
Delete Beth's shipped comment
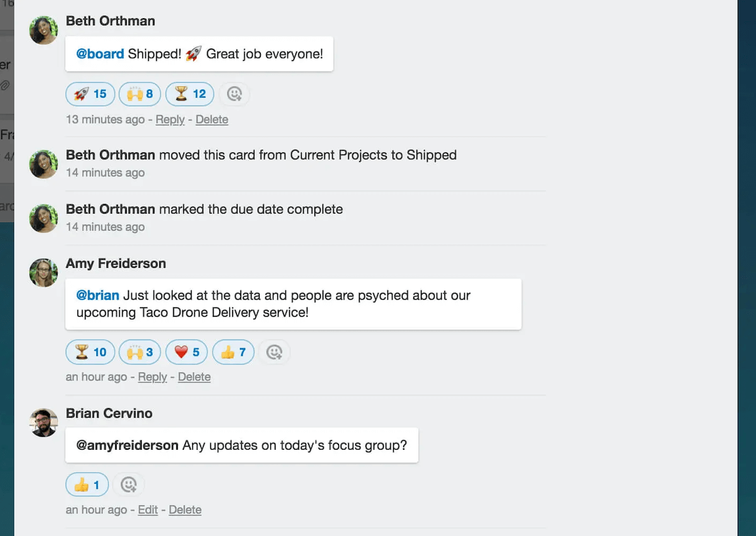pos(212,119)
